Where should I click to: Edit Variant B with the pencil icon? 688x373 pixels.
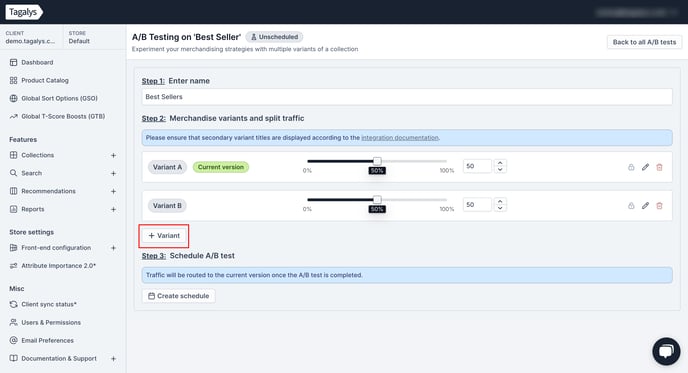[645, 206]
